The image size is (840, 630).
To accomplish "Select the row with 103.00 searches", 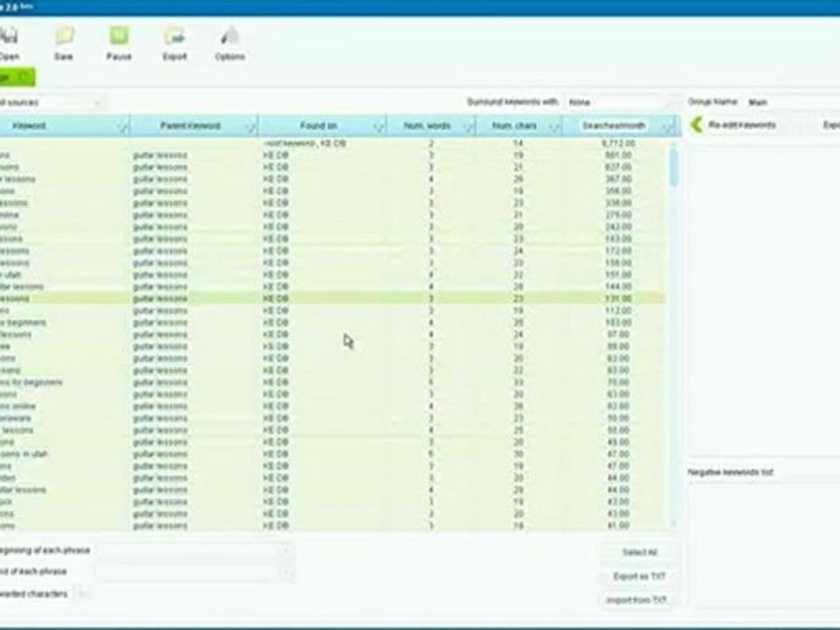I will (332, 323).
